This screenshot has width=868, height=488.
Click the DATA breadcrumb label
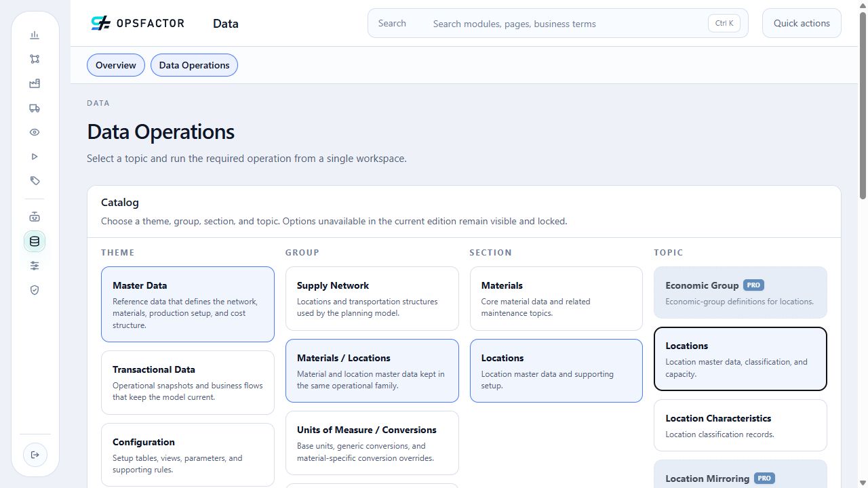point(98,103)
